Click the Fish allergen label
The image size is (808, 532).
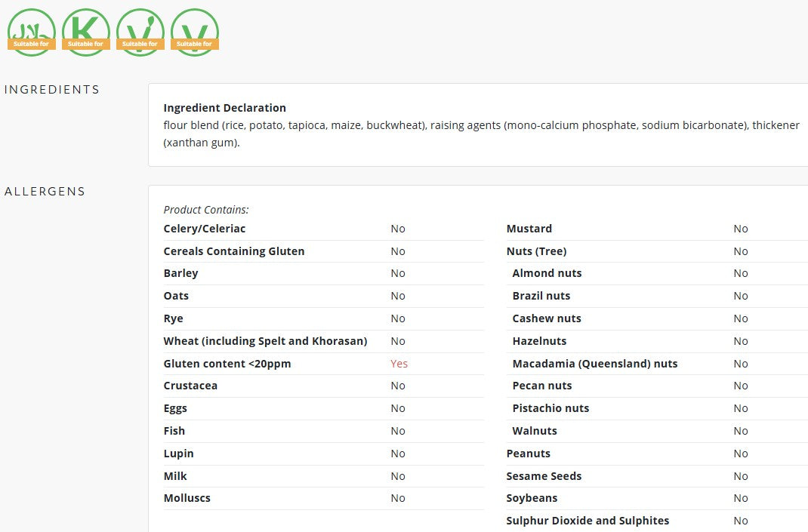pyautogui.click(x=174, y=431)
